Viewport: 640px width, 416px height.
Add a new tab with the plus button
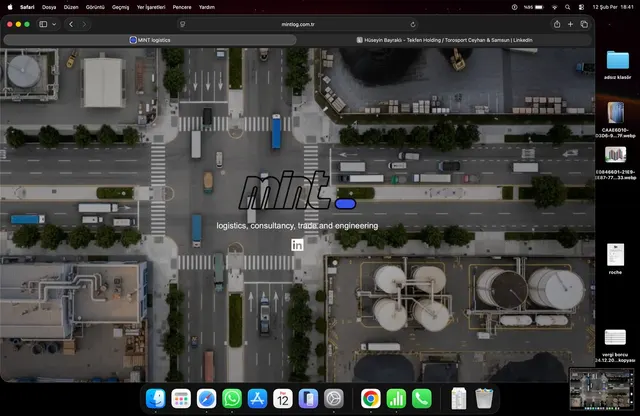[570, 24]
